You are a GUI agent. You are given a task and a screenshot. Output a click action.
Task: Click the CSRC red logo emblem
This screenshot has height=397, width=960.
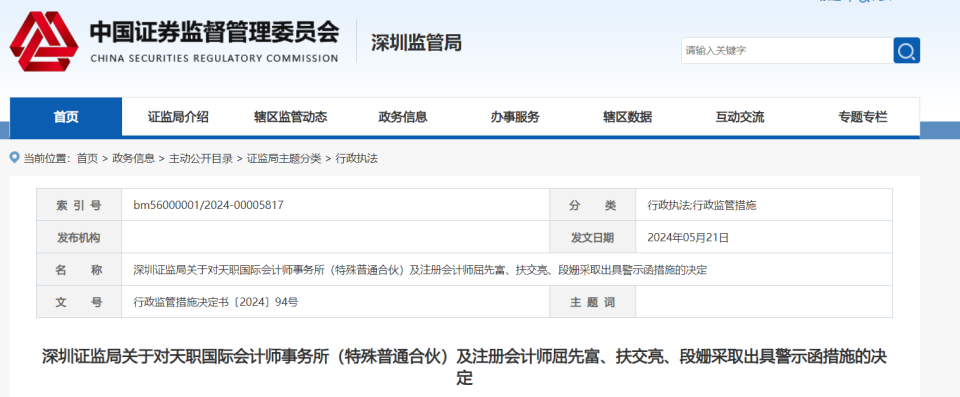point(44,41)
